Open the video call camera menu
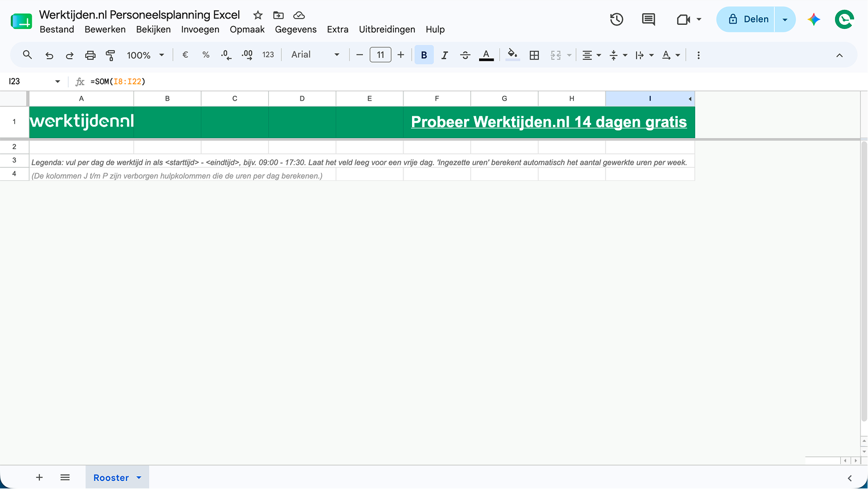Image resolution: width=868 pixels, height=489 pixels. (x=689, y=19)
